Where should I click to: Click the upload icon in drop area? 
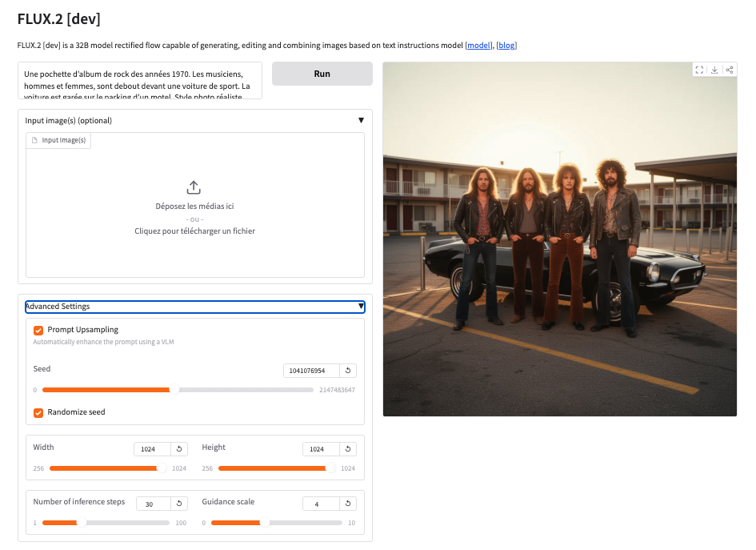pyautogui.click(x=194, y=187)
